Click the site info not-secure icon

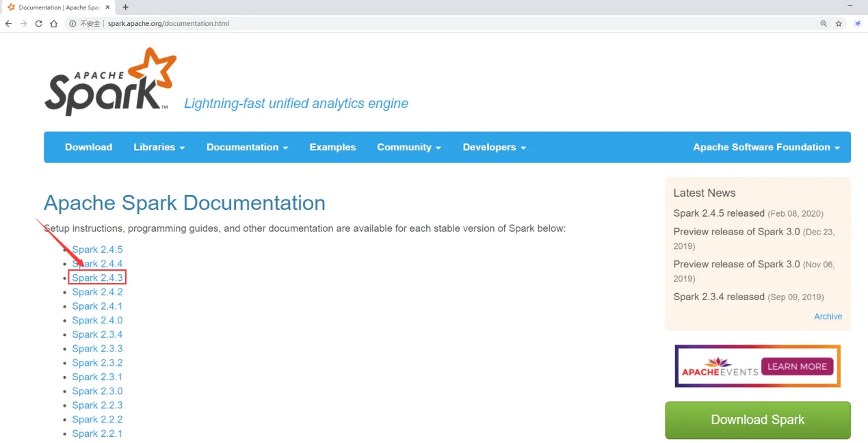pos(73,23)
